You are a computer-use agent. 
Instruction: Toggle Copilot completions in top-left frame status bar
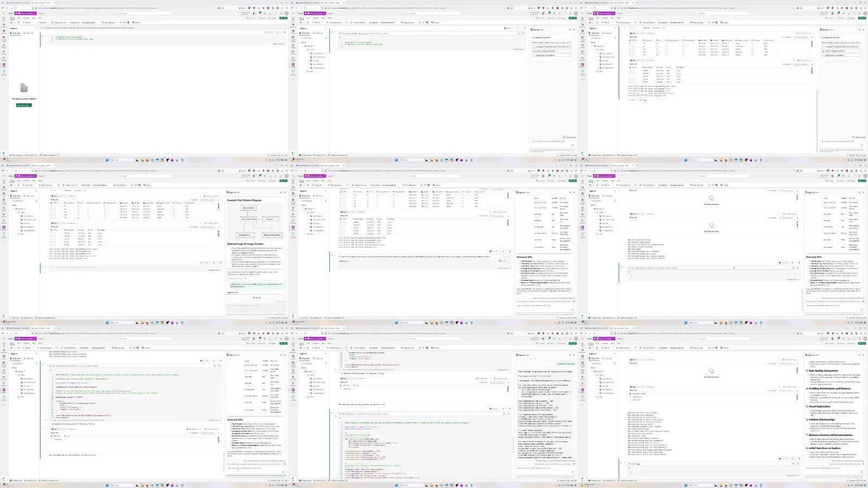click(50, 155)
